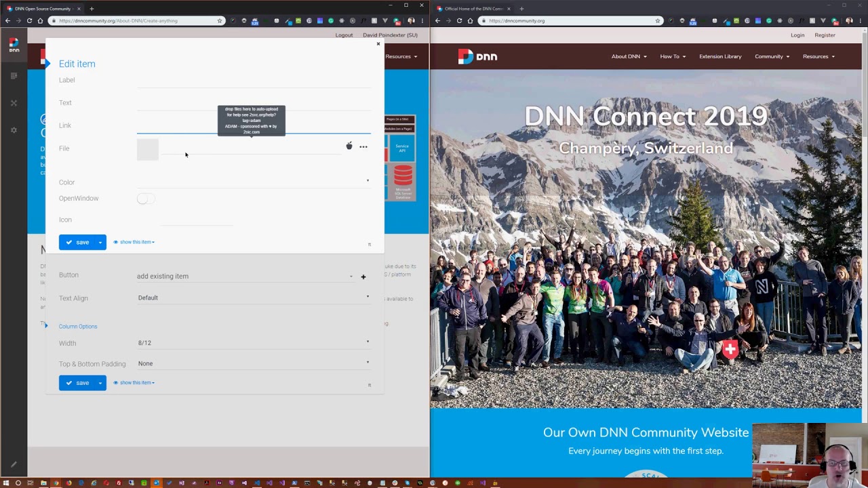The image size is (868, 488).
Task: Click the plus icon to add Button item
Action: coord(363,277)
